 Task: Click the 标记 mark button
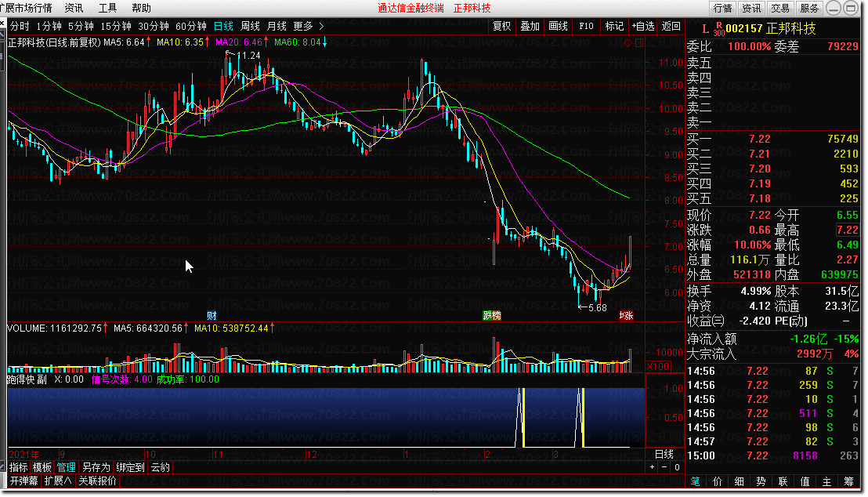coord(614,26)
